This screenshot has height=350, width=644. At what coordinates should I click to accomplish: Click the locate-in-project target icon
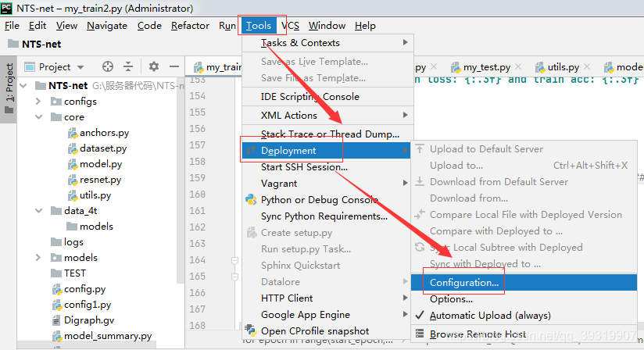108,67
